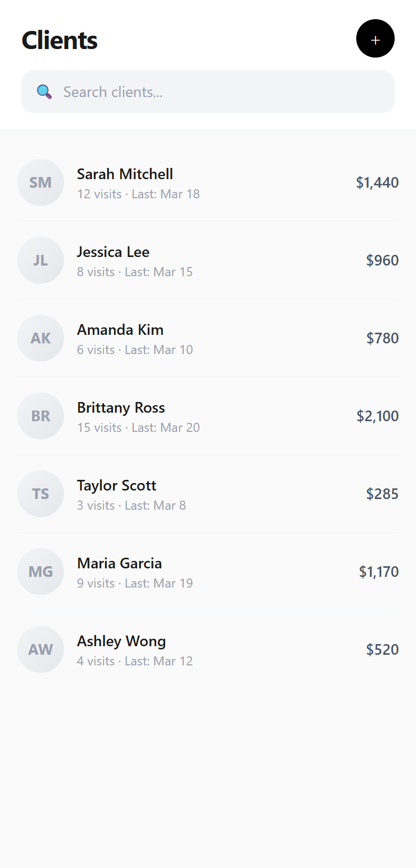Open the Maria Garcia client name
This screenshot has width=416, height=868.
tap(119, 564)
